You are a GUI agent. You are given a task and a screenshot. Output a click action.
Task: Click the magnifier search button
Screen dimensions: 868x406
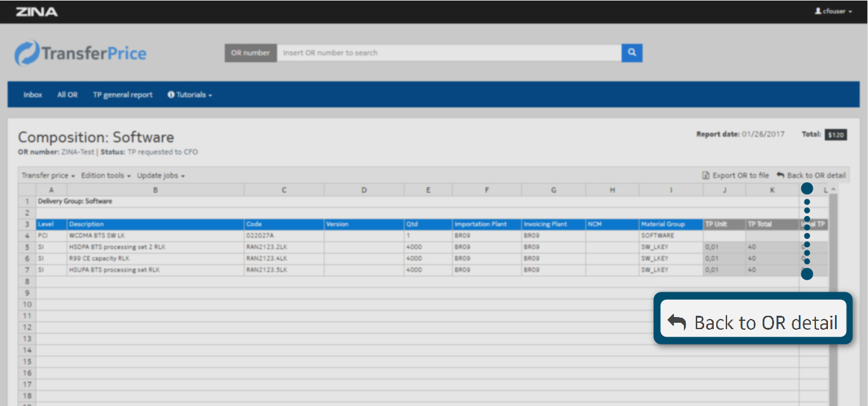click(x=632, y=53)
